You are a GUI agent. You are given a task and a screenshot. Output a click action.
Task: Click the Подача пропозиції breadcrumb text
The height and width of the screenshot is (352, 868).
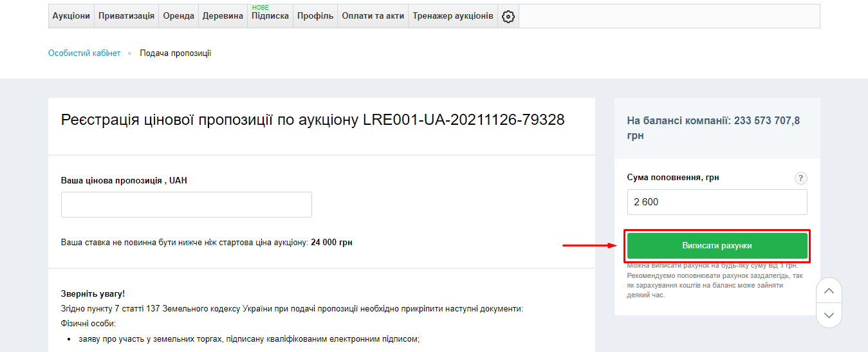coord(176,53)
